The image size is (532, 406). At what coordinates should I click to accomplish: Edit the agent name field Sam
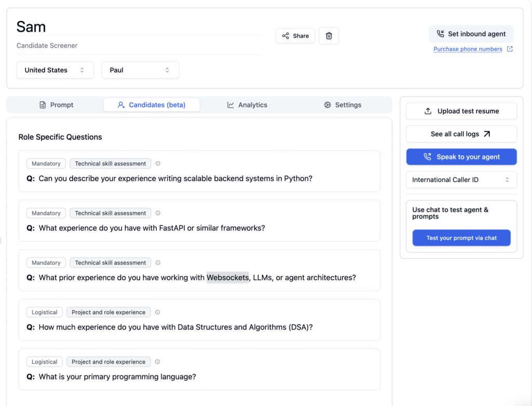pyautogui.click(x=139, y=27)
